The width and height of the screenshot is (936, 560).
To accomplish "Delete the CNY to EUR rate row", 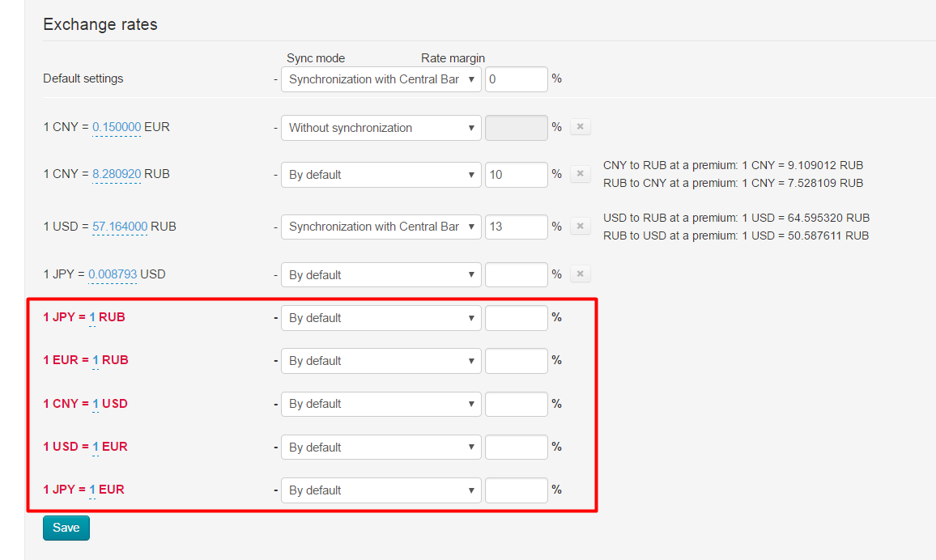I will (581, 127).
